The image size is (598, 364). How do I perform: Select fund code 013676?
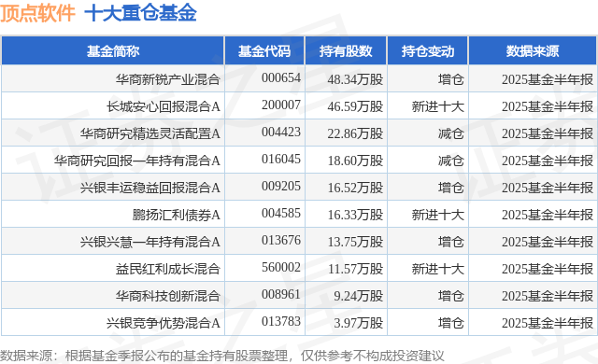281,240
